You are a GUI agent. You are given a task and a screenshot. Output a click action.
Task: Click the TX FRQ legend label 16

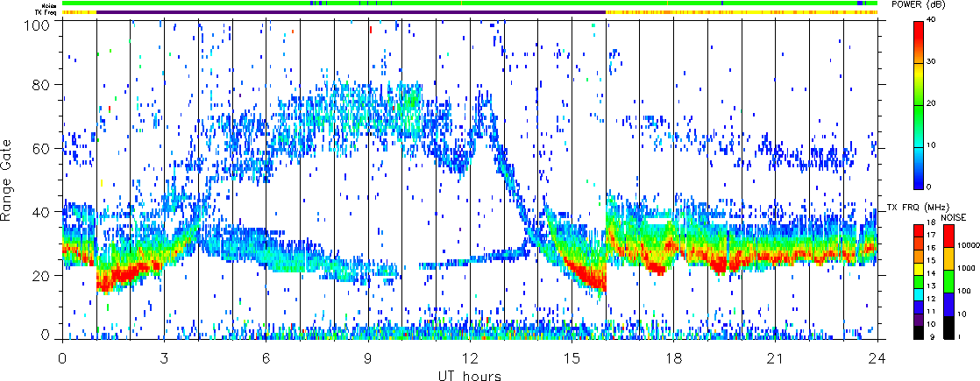coord(931,248)
